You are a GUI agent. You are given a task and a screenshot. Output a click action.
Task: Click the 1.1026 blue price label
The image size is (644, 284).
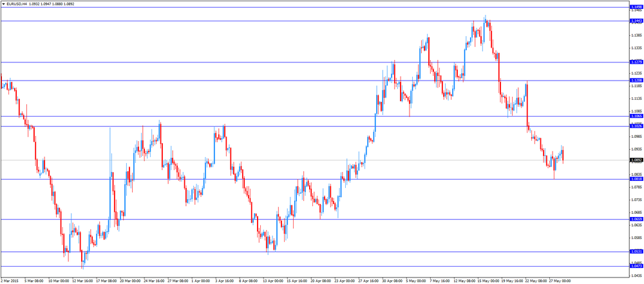click(x=636, y=126)
